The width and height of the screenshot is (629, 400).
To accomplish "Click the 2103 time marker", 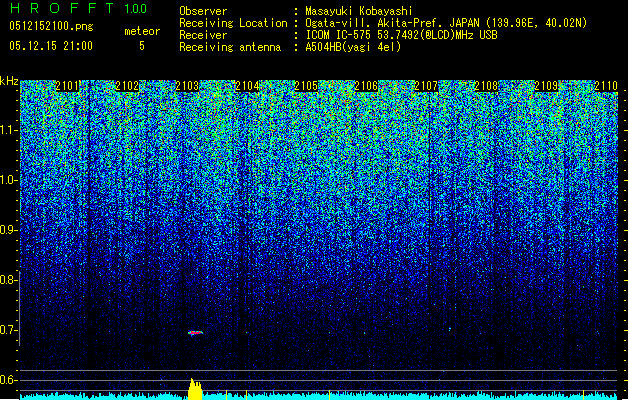I will [187, 86].
